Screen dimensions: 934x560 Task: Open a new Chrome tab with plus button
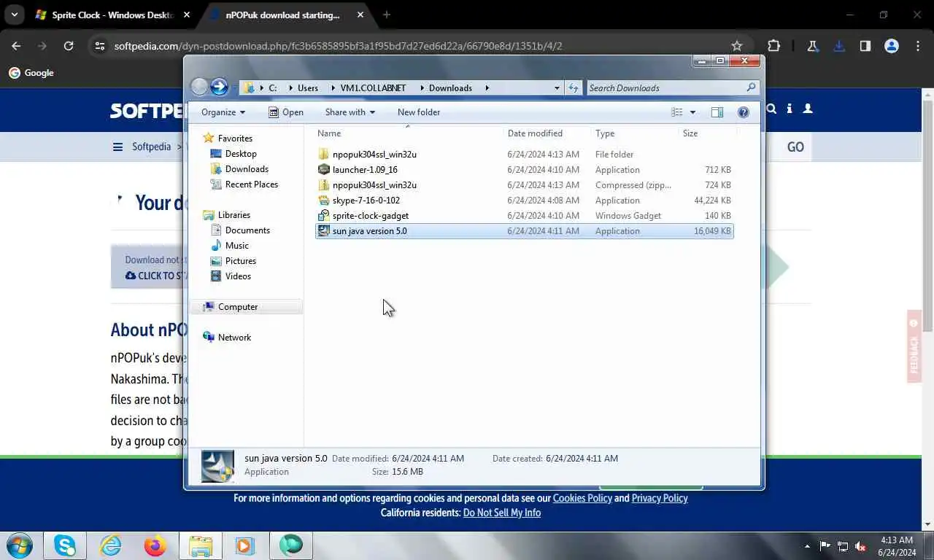[387, 15]
